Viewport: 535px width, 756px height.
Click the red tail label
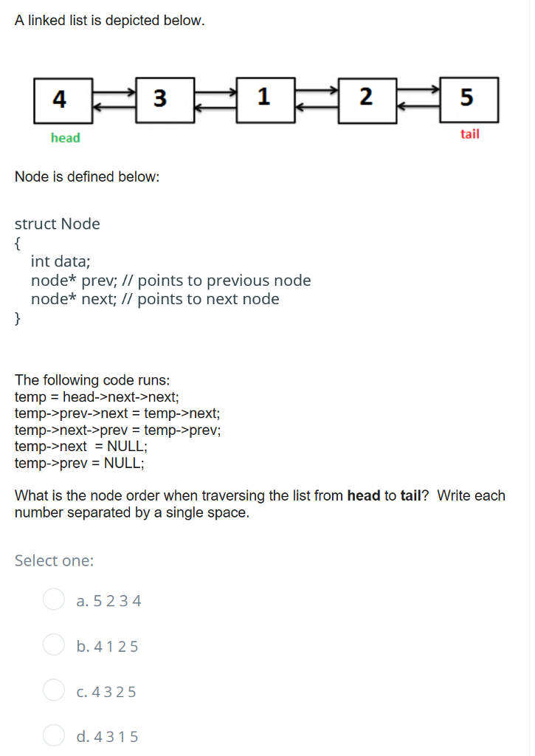click(470, 134)
